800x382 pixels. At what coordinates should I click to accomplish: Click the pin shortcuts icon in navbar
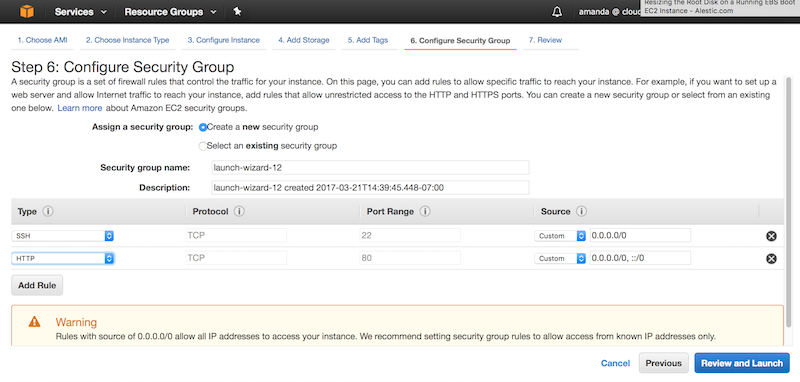(237, 11)
